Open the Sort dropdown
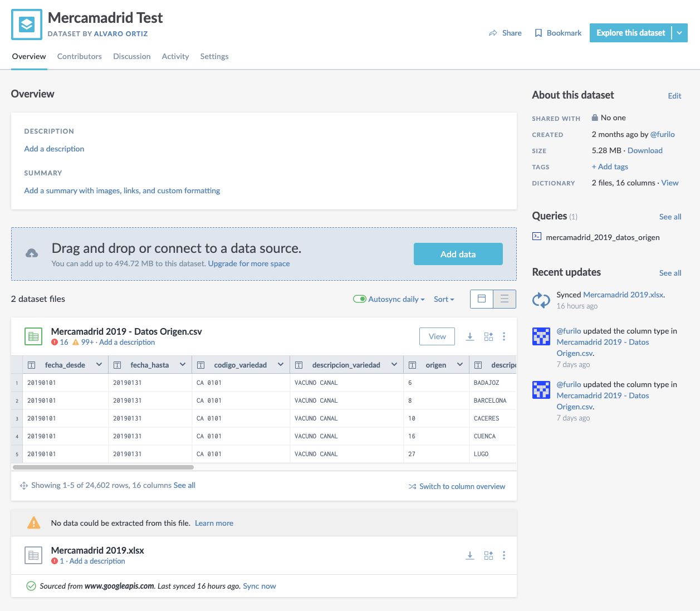 click(x=444, y=299)
